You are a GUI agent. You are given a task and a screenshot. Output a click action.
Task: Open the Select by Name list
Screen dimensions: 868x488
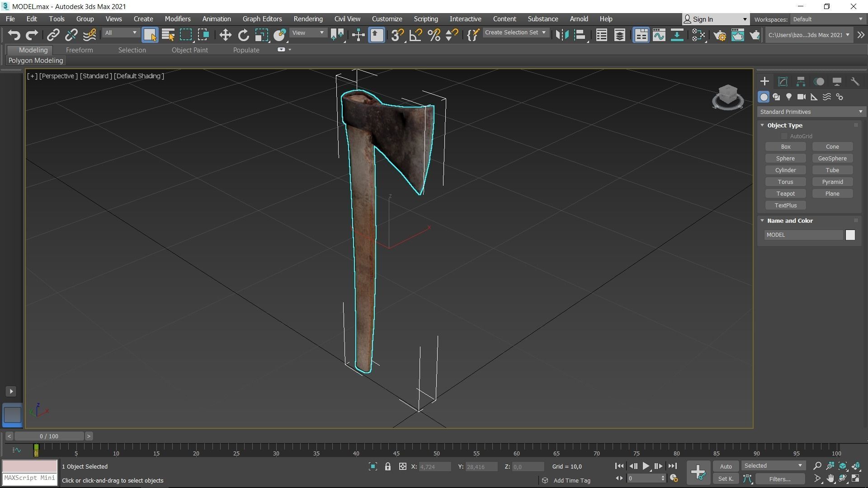(168, 35)
